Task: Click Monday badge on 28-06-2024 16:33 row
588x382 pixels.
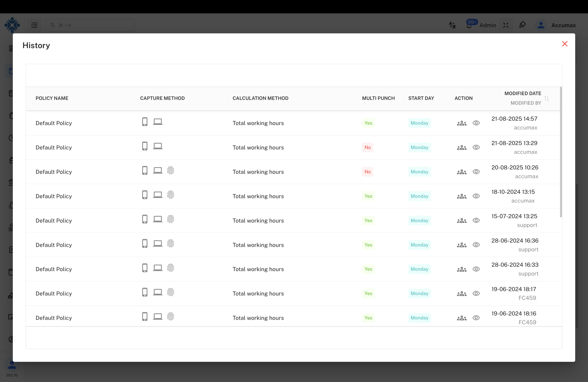Action: [419, 269]
